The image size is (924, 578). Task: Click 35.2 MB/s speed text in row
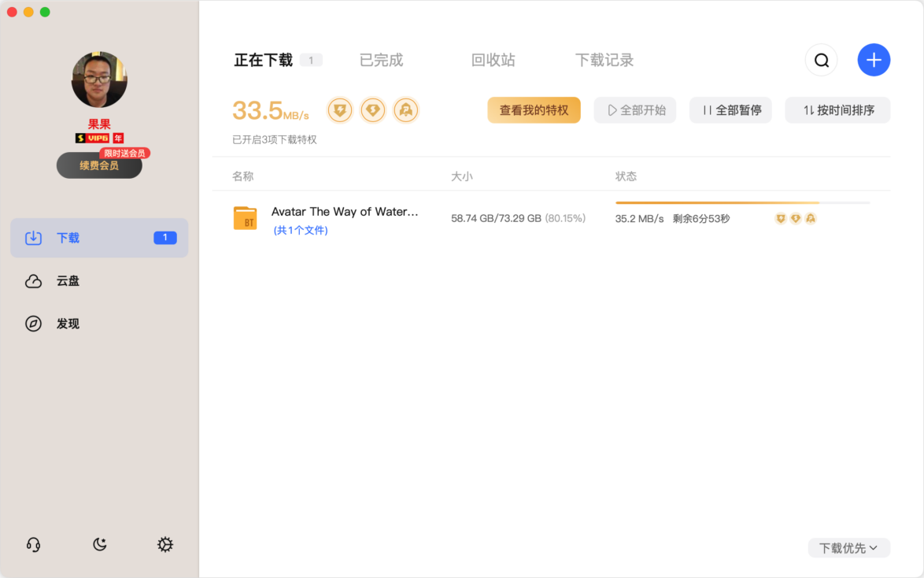pyautogui.click(x=639, y=219)
